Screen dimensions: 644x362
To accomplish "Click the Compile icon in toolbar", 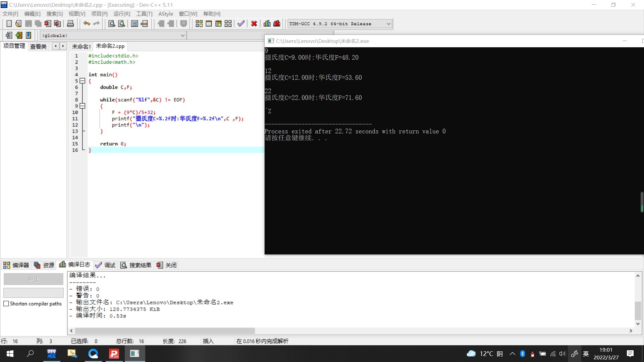I will click(199, 23).
